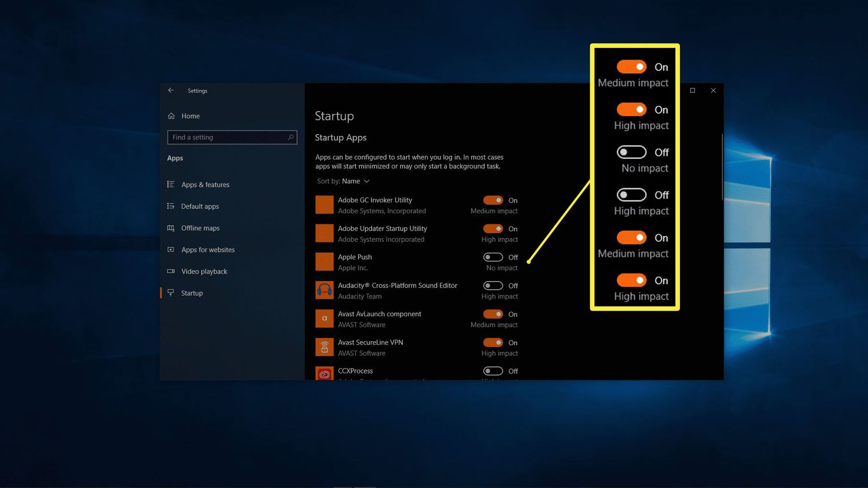Click the magnifier icon in search box
The width and height of the screenshot is (868, 488).
click(290, 137)
